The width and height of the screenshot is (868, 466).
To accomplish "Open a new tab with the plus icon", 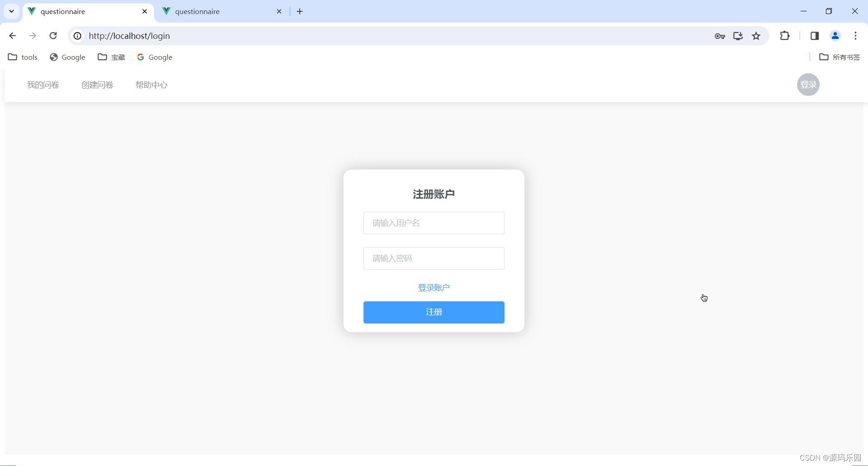I will point(299,11).
